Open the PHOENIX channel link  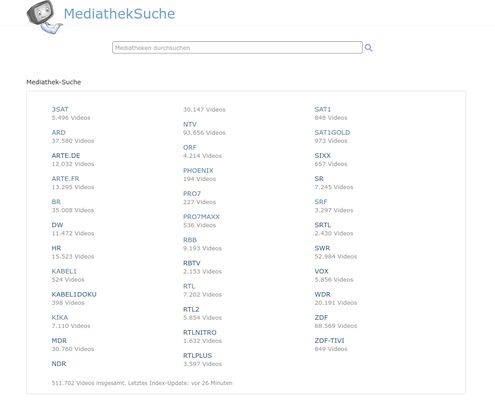[x=198, y=170]
